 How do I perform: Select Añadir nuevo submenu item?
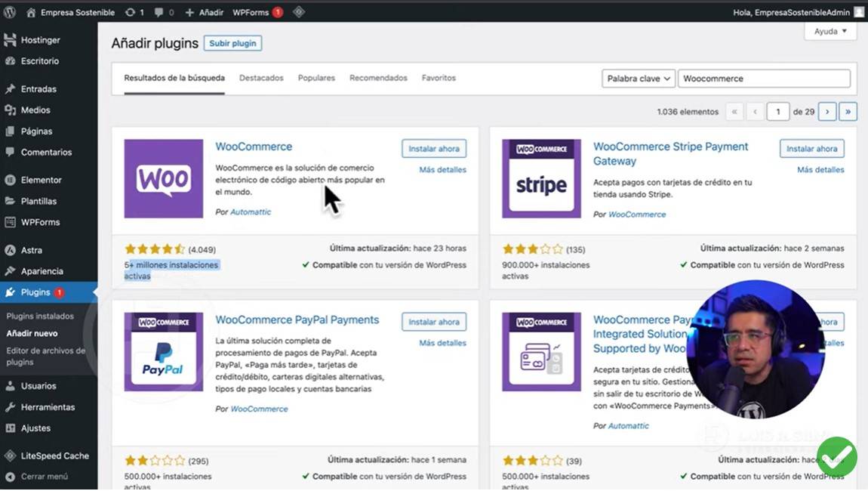point(32,333)
